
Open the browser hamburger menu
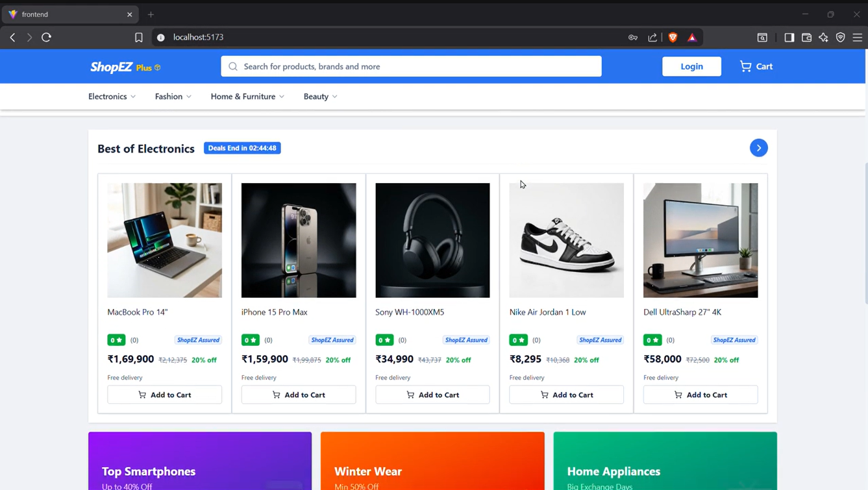(858, 38)
